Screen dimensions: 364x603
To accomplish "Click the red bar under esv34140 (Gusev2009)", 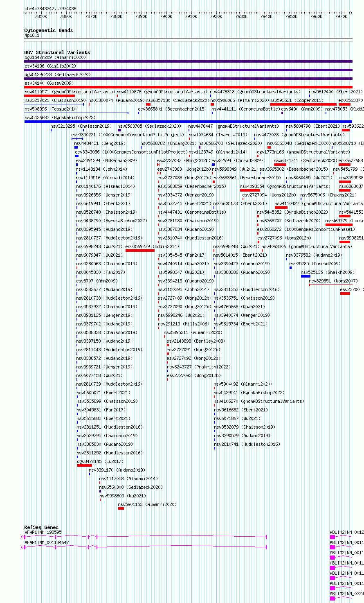I will pos(188,87).
